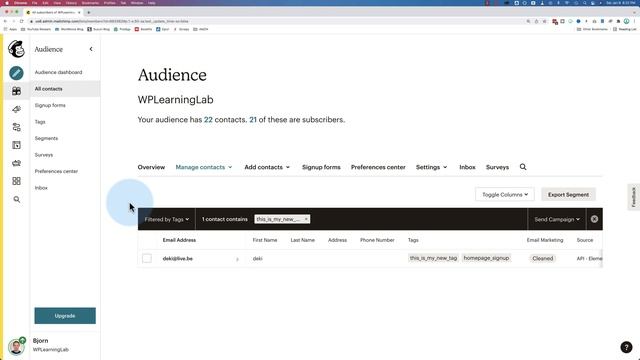
Task: Click the table vertical scrollbar
Action: coord(601,258)
